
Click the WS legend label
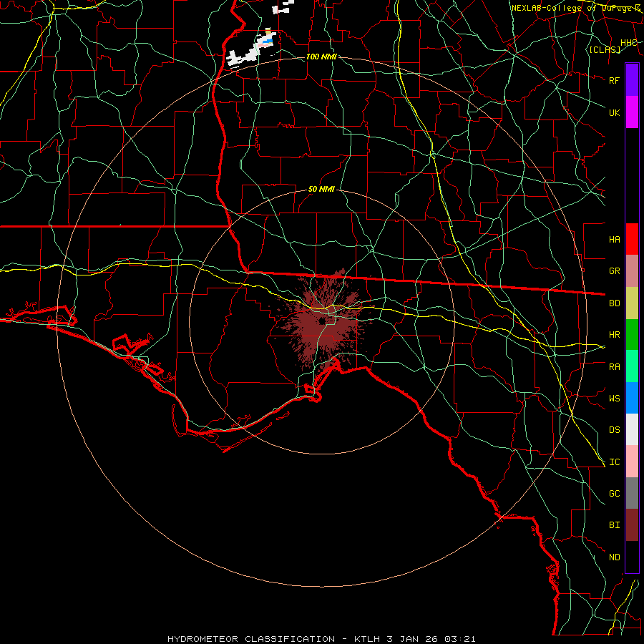(615, 398)
